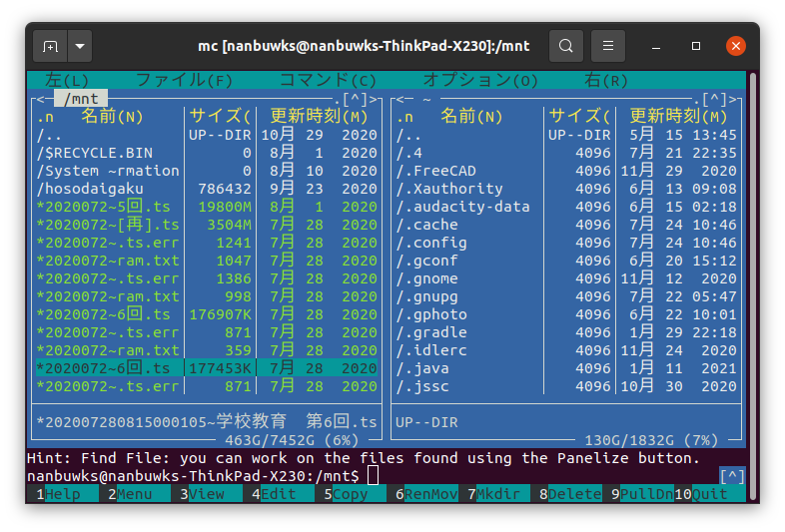The width and height of the screenshot is (785, 532).
Task: Select the 19800M ~5回.ts file
Action: (x=207, y=207)
